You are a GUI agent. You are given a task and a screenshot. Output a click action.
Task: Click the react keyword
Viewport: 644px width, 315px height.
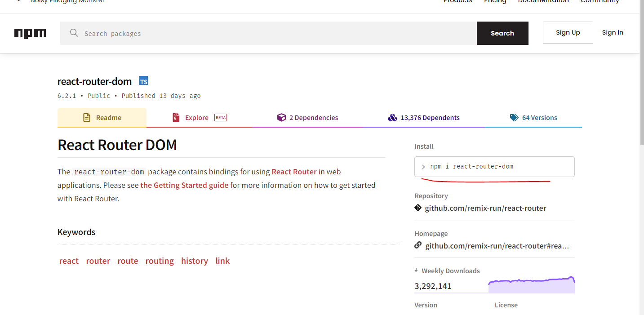(x=69, y=261)
